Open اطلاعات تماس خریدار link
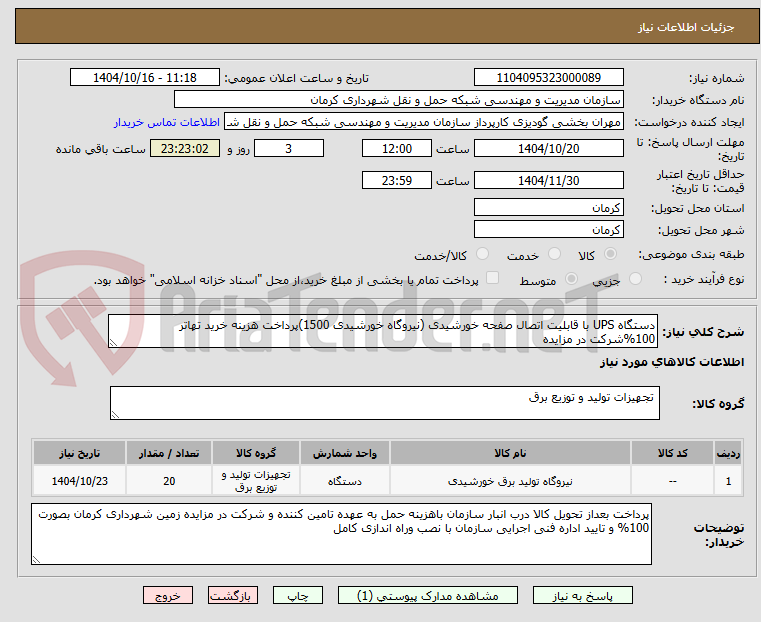The width and height of the screenshot is (761, 622). coord(167,122)
